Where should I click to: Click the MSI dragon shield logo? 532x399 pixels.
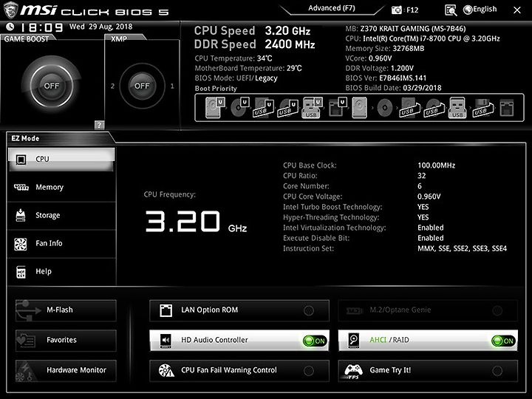10,10
